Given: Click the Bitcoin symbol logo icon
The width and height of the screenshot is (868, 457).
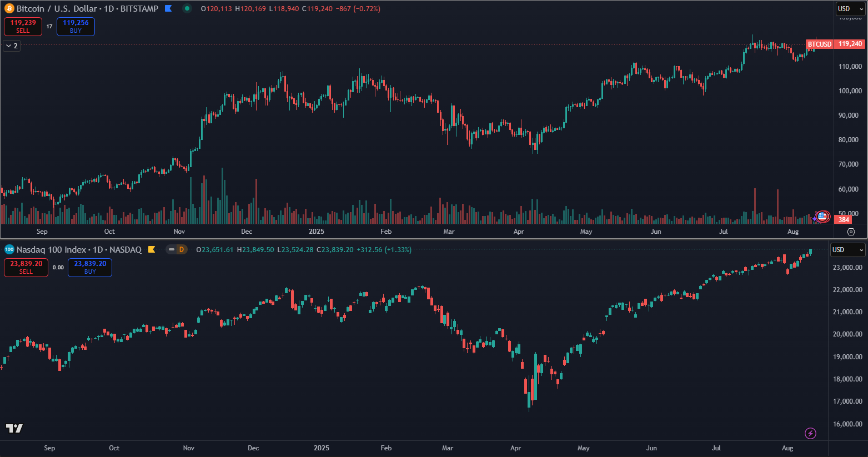Looking at the screenshot, I should click(x=9, y=8).
